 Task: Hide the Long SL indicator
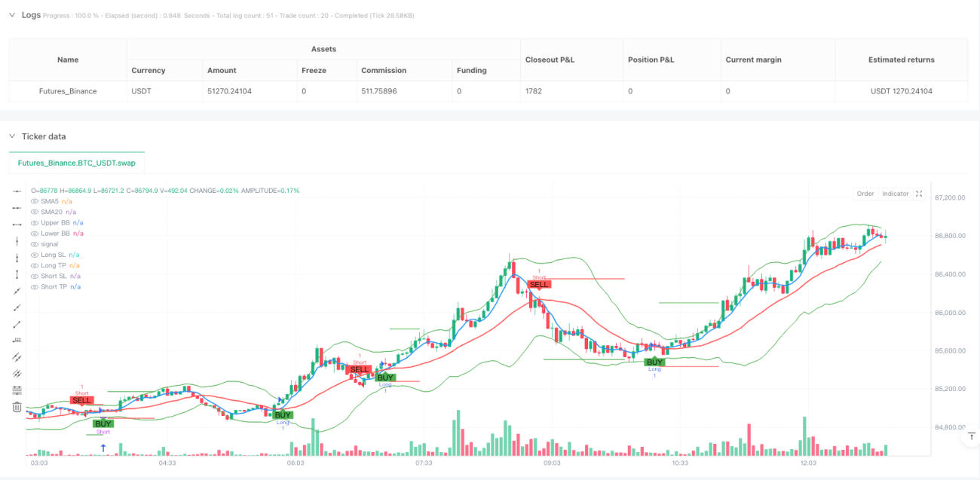click(x=34, y=255)
